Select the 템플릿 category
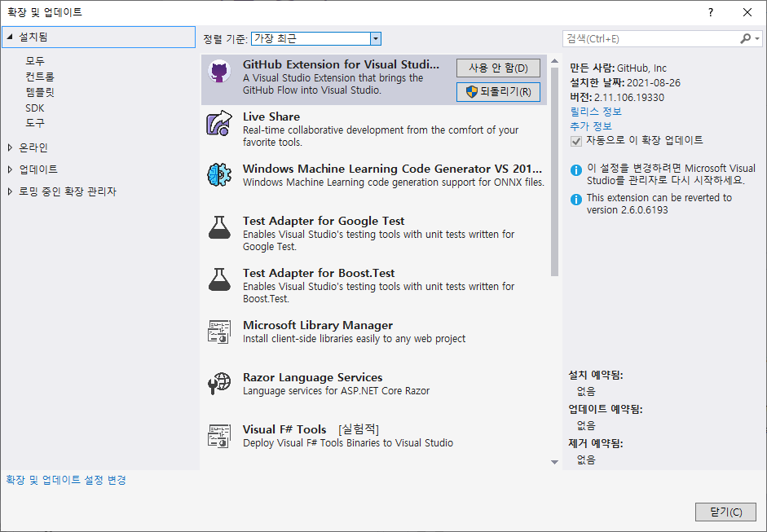767x532 pixels. (x=40, y=92)
